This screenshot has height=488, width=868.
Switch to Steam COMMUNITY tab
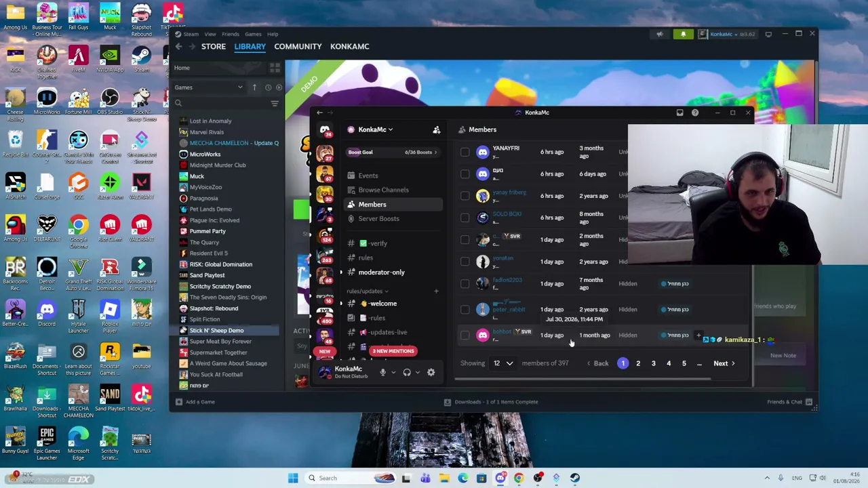tap(298, 47)
